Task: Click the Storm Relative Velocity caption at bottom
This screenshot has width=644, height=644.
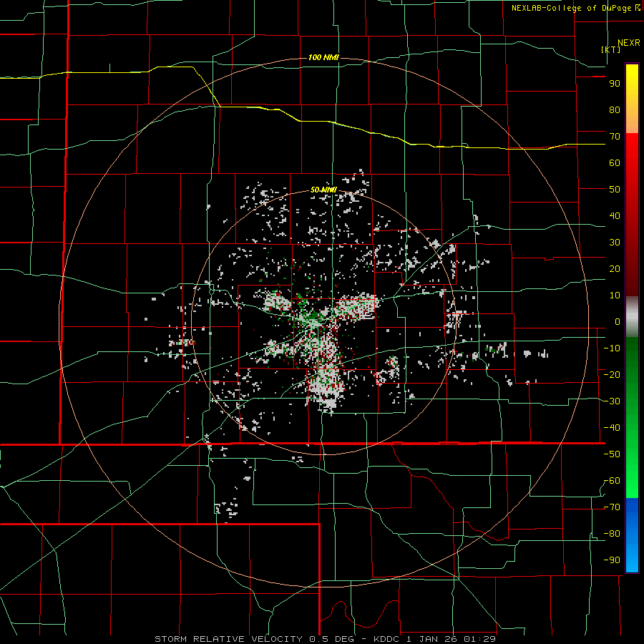Action: tap(325, 639)
